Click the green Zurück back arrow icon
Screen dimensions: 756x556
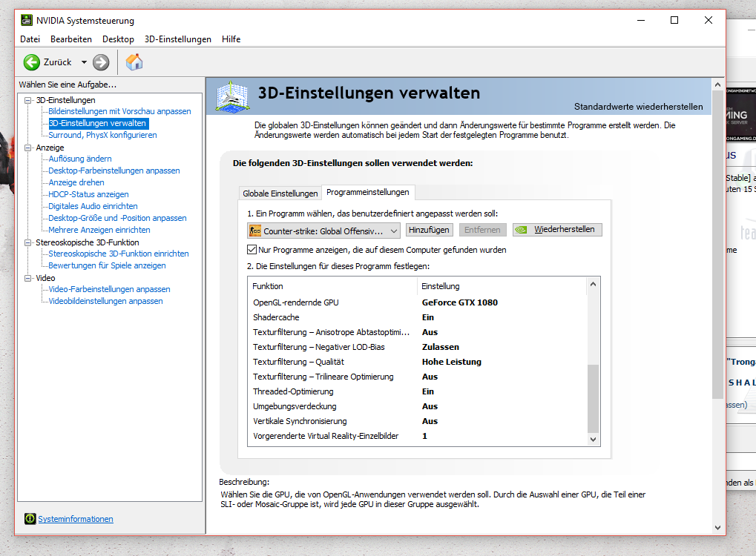point(32,62)
